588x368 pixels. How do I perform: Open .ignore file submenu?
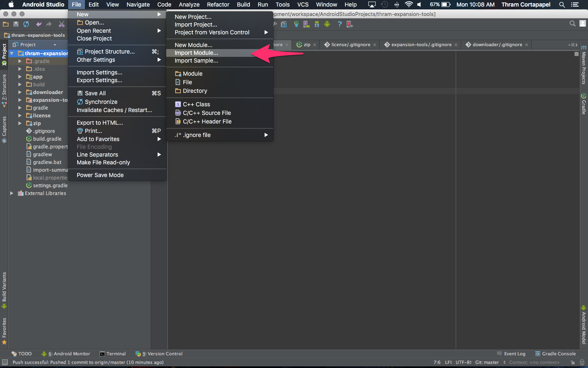coord(220,135)
